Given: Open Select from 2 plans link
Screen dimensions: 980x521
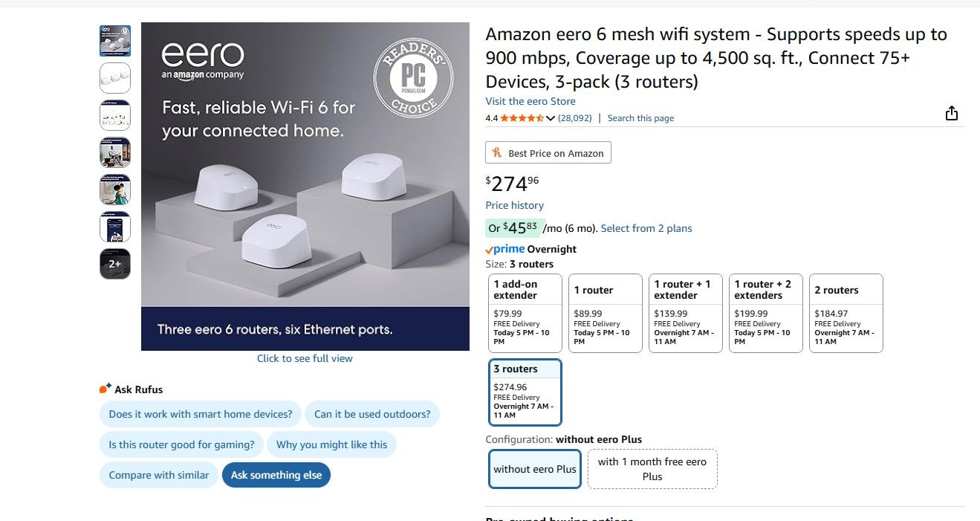Looking at the screenshot, I should tap(646, 228).
